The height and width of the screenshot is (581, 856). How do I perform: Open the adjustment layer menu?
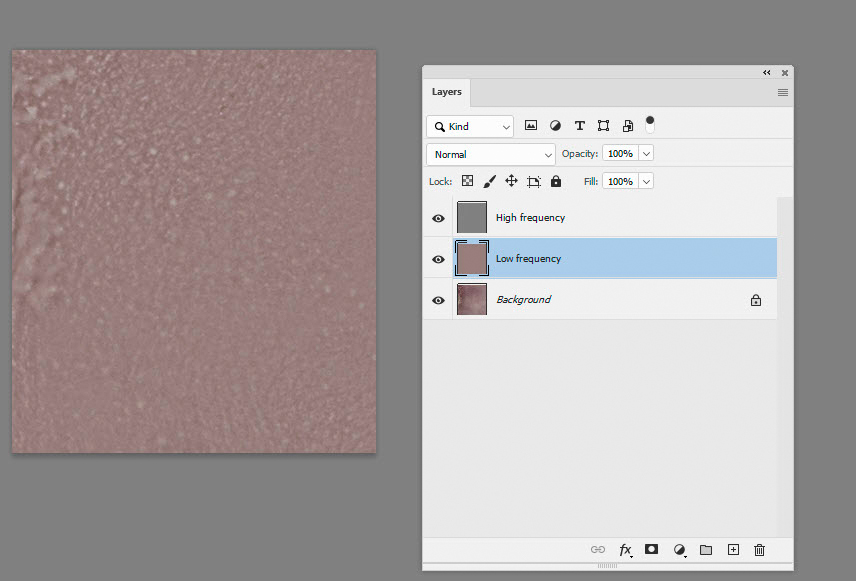[680, 550]
